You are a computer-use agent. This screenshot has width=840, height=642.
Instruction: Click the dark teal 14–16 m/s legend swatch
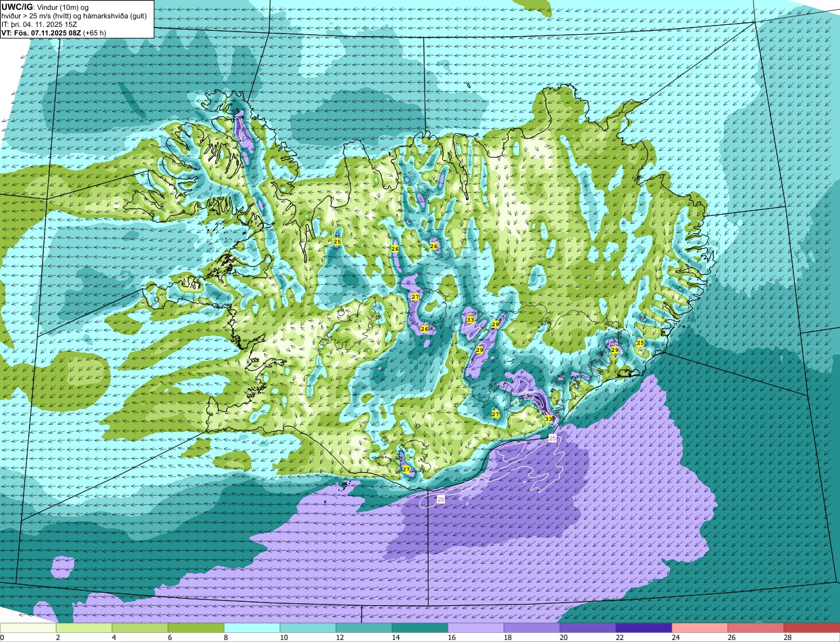coord(420,628)
